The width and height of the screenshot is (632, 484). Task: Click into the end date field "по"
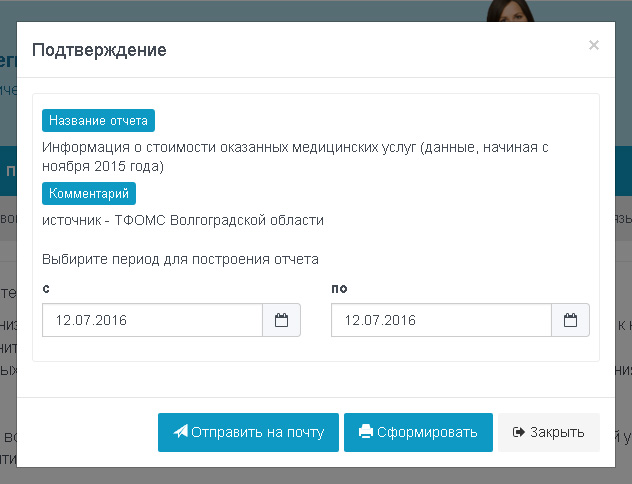[x=441, y=321]
